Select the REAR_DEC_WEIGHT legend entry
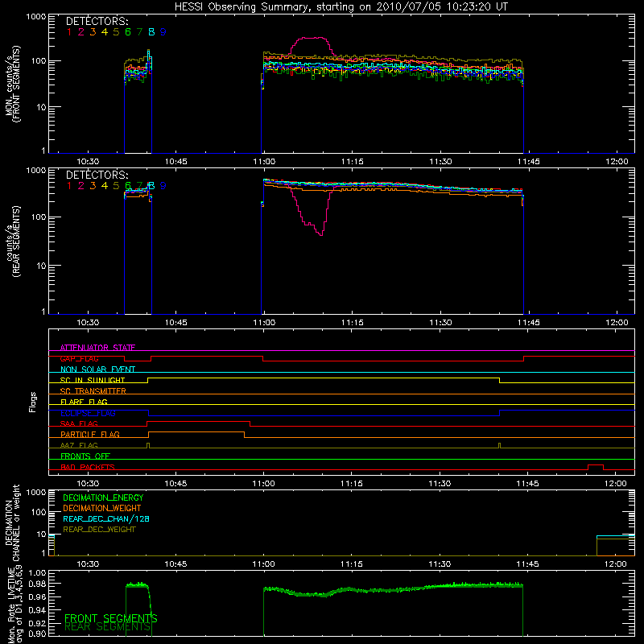644x644 pixels. click(x=99, y=530)
